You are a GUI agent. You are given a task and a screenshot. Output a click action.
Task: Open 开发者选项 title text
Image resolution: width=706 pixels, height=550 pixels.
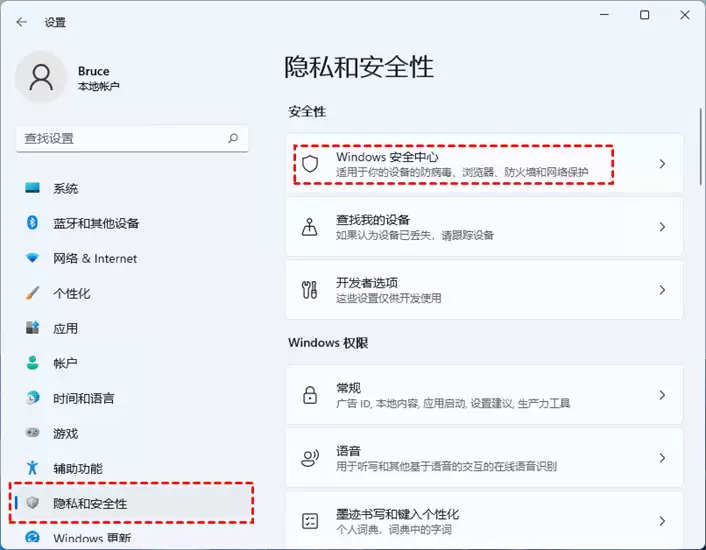367,283
